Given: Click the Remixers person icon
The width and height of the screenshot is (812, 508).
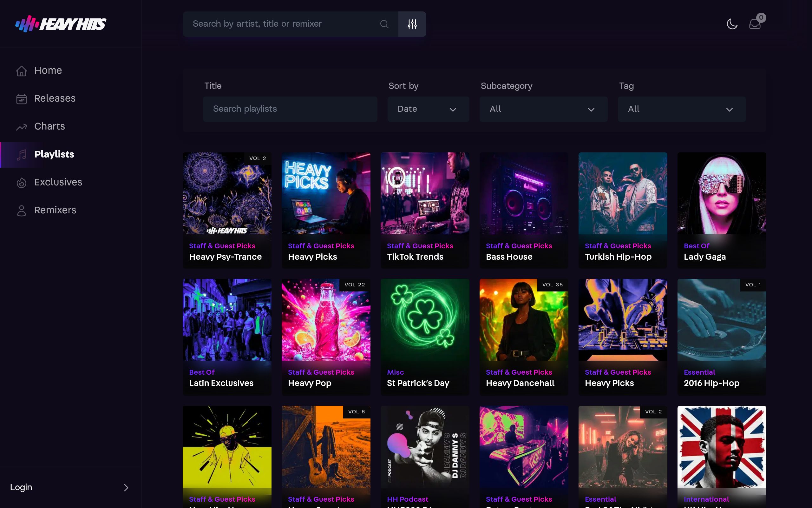Looking at the screenshot, I should [x=22, y=210].
